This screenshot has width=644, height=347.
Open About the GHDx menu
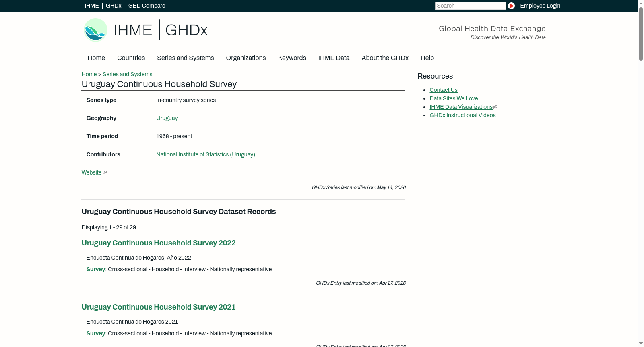point(385,58)
